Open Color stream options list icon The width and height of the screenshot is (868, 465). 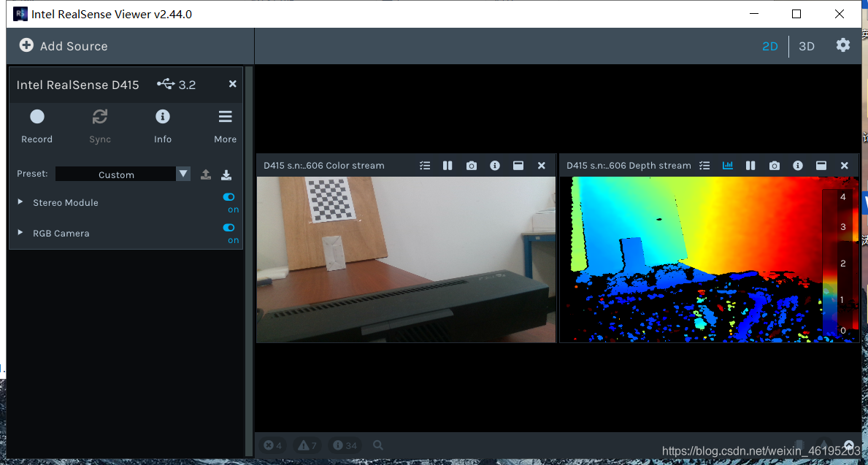pyautogui.click(x=425, y=166)
